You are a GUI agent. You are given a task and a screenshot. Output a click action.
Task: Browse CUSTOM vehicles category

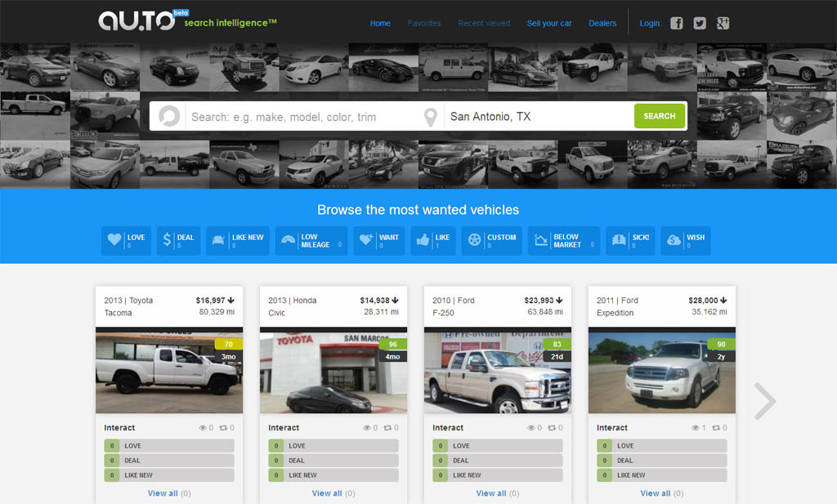coord(491,240)
